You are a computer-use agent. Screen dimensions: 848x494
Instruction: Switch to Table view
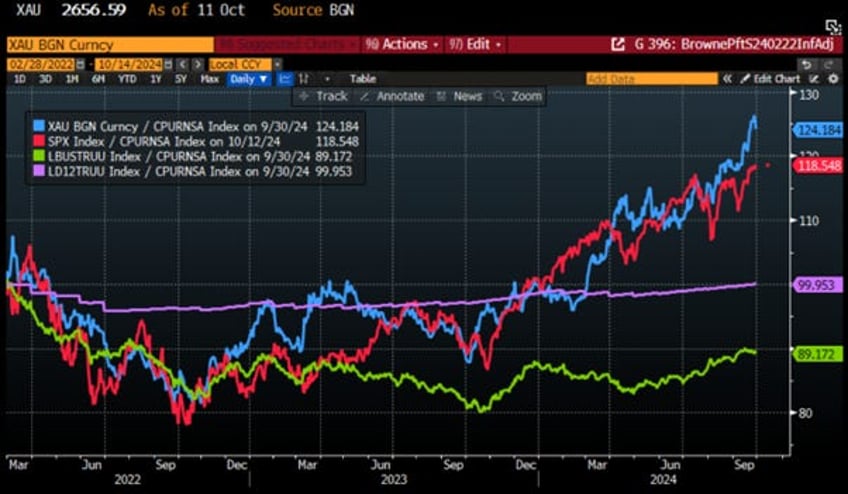click(x=363, y=79)
